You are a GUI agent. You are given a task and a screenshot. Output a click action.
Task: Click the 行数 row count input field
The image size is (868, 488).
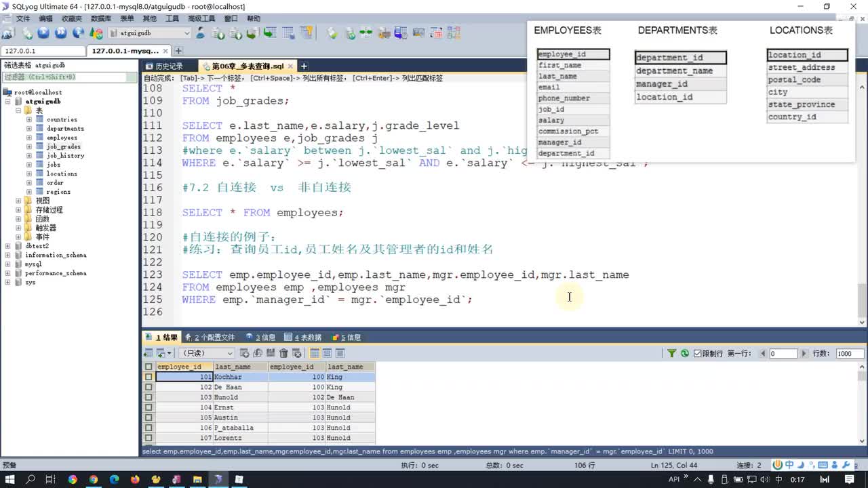point(850,353)
